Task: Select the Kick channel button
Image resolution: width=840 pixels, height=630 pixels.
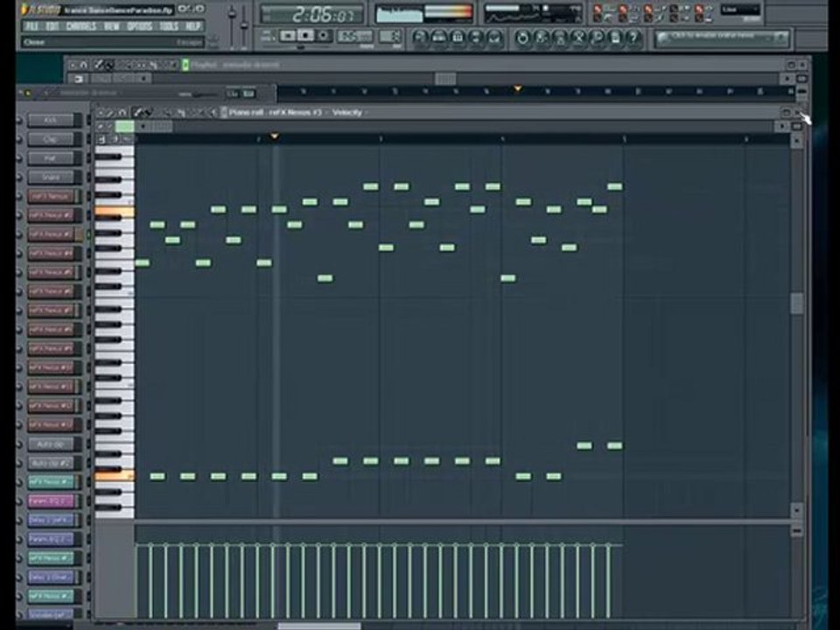Action: [51, 120]
